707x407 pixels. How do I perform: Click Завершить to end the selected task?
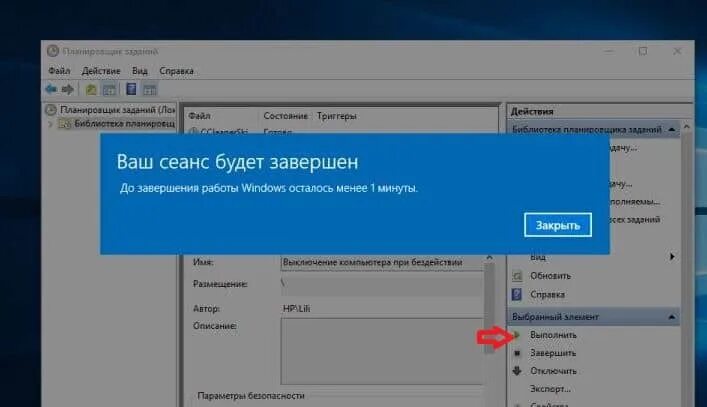[x=553, y=353]
